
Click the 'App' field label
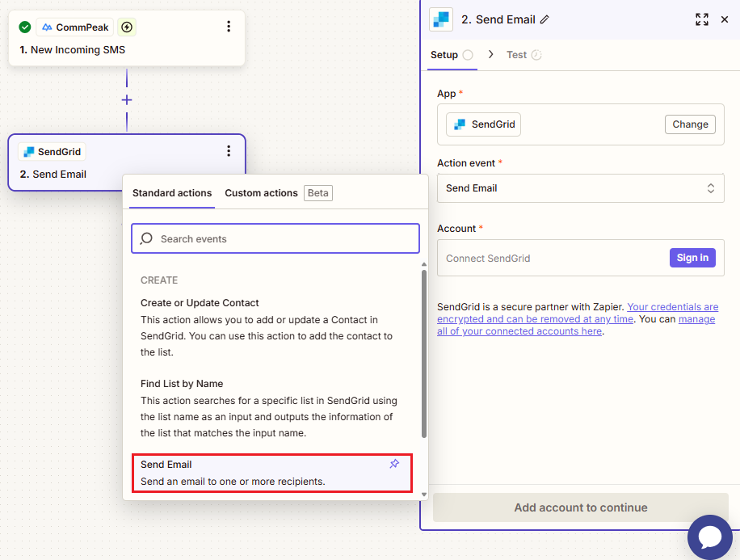pos(446,94)
